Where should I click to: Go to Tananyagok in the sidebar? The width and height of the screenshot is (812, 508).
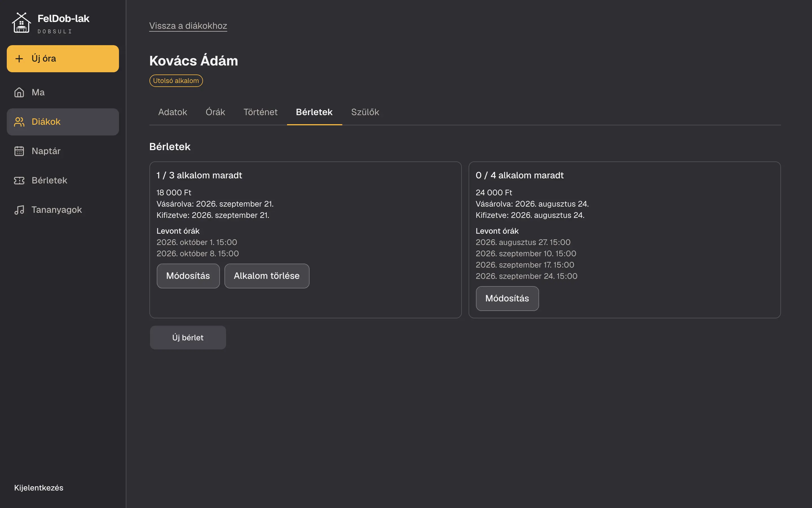coord(63,210)
